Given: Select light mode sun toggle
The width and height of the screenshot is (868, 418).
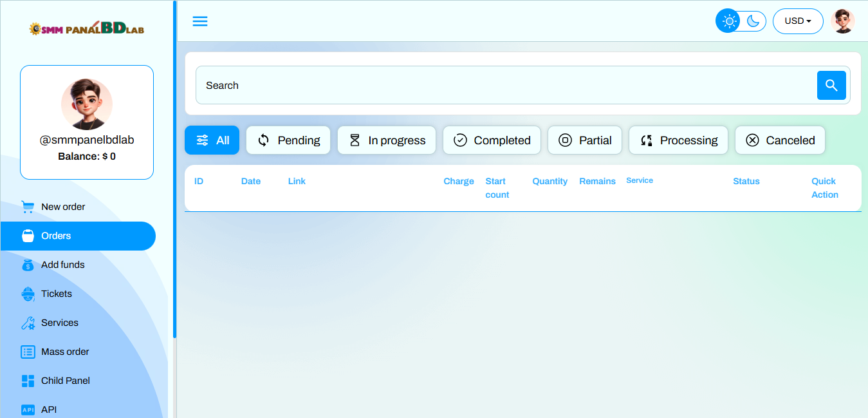Looking at the screenshot, I should 729,21.
